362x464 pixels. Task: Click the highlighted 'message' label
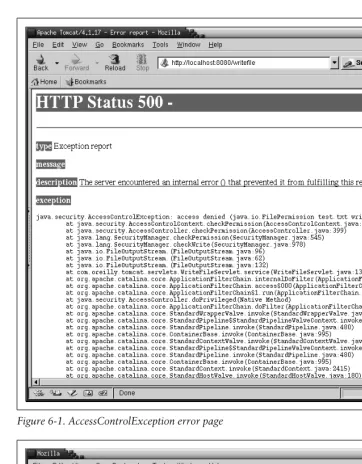pos(51,164)
